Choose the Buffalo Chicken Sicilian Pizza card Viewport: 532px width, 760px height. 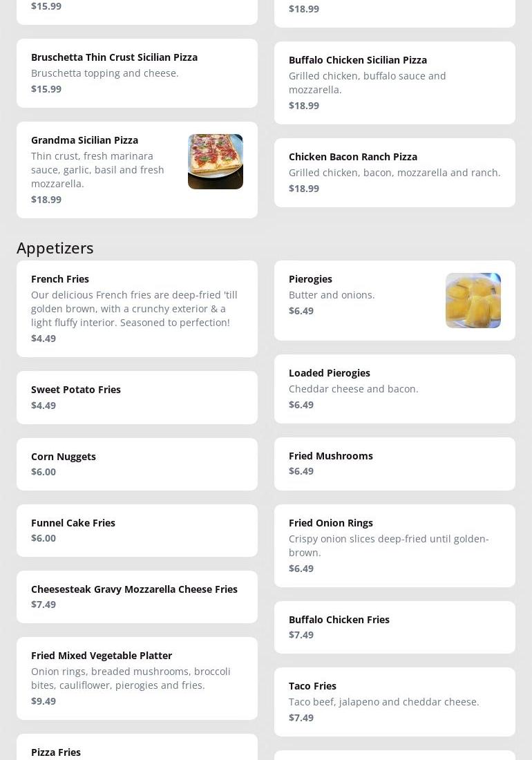395,83
